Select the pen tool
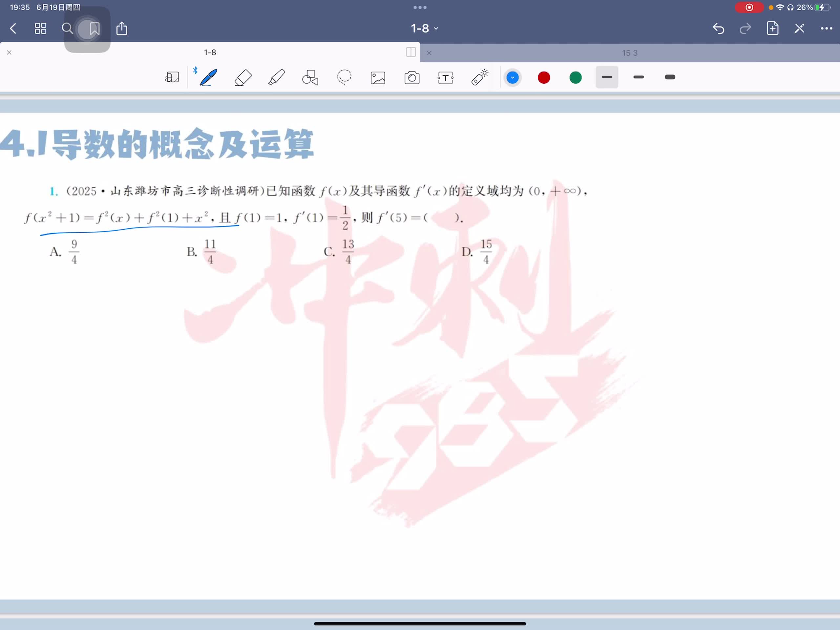The image size is (840, 630). [x=208, y=77]
